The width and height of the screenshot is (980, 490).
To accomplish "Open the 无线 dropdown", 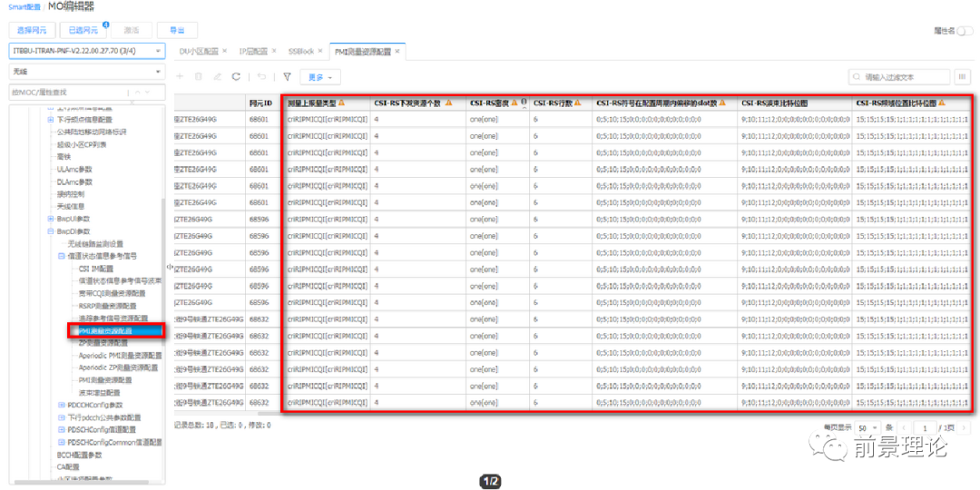I will click(x=87, y=71).
